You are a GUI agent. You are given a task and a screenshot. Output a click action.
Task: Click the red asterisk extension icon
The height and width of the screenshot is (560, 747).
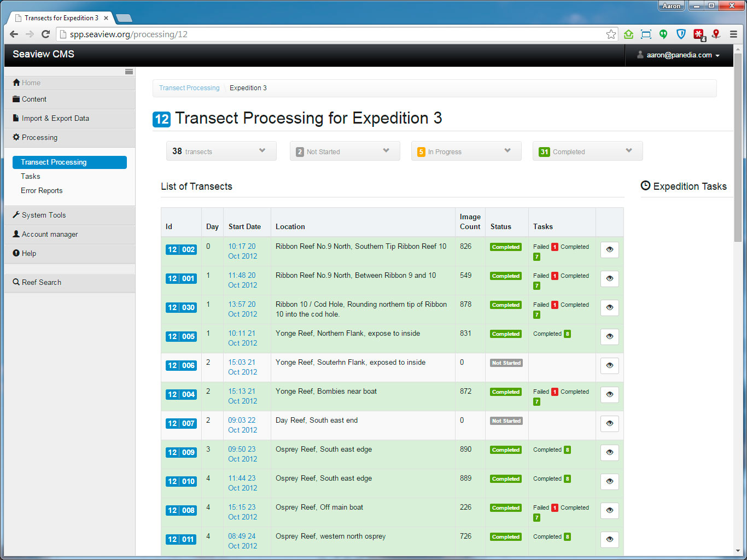698,34
